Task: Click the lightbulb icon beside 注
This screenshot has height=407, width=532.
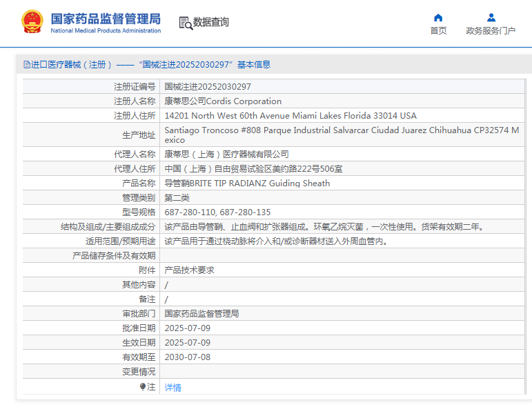Action: tap(143, 386)
